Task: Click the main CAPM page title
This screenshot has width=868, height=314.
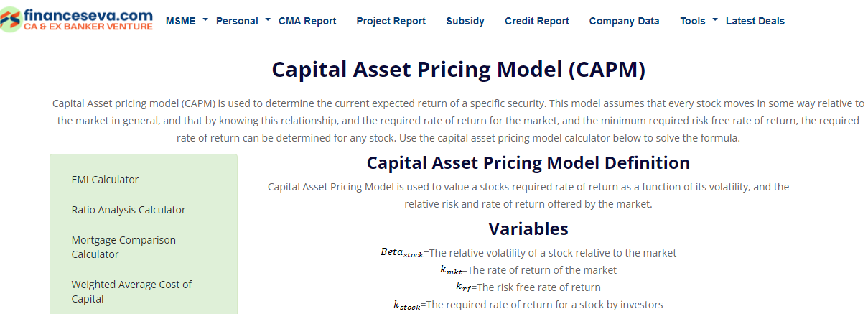Action: 458,70
